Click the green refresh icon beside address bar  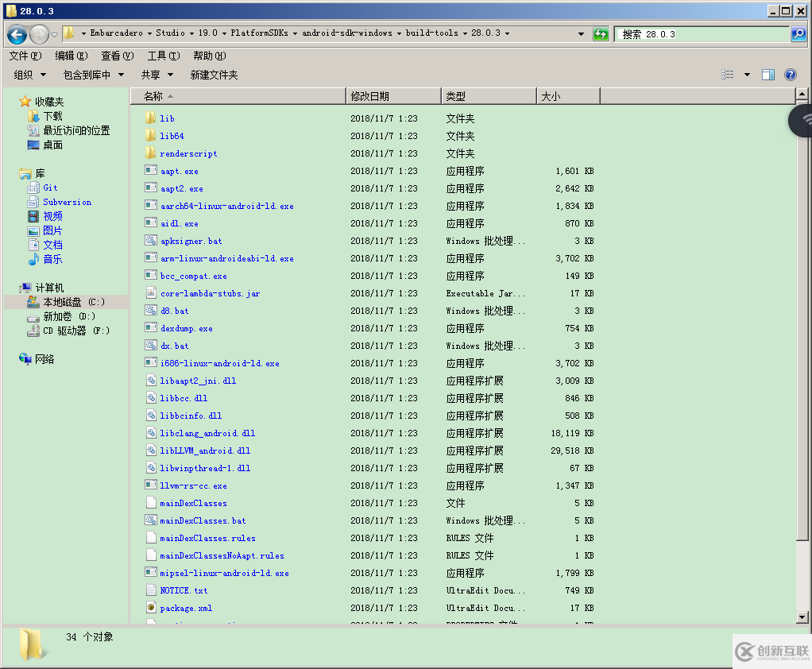coord(601,33)
